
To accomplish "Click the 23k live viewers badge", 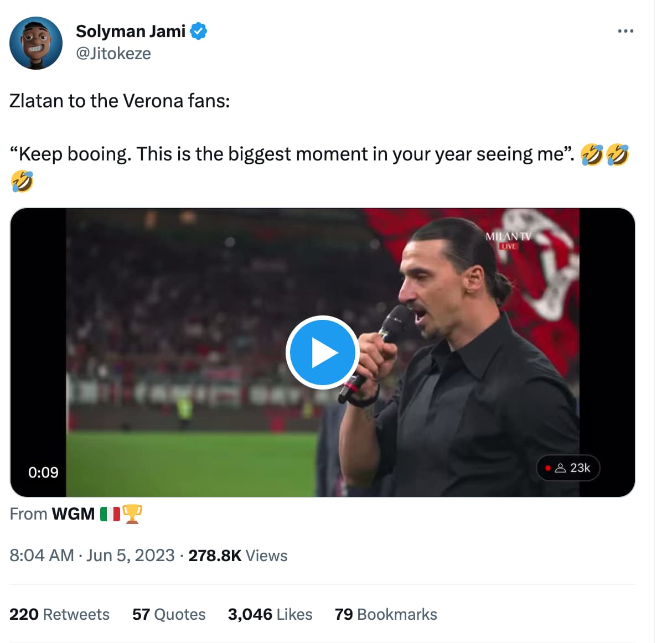I will click(x=568, y=468).
